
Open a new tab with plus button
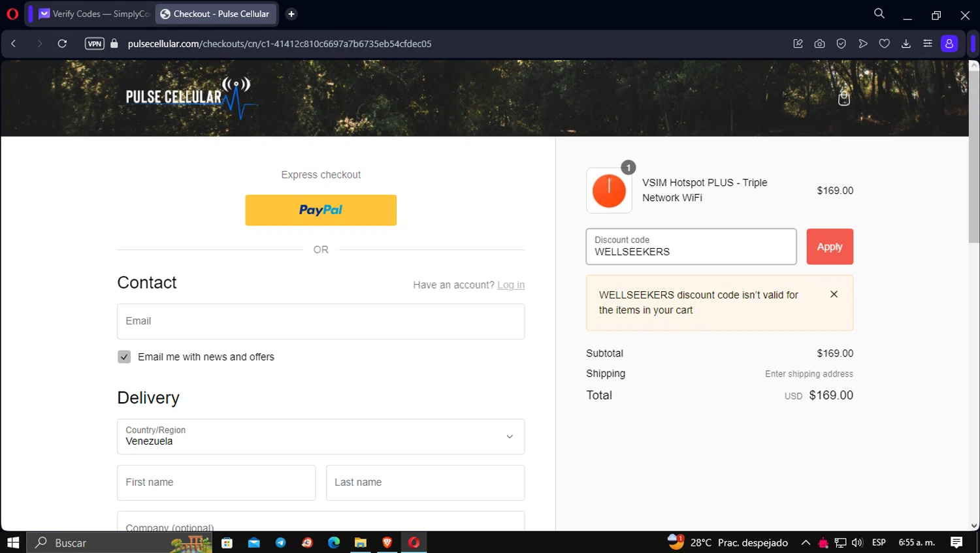click(291, 14)
